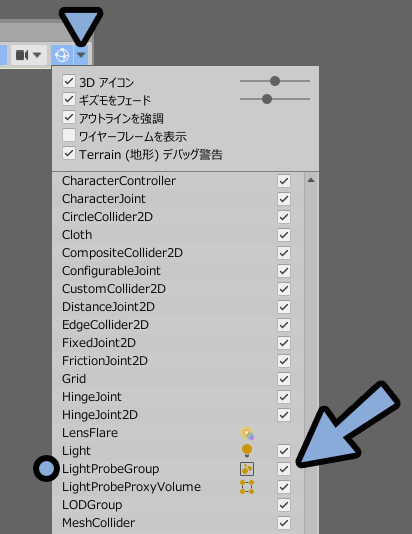Screen dimensions: 412x534
Task: Click the LightProbeProxyVolume gizmo icon
Action: [x=247, y=487]
